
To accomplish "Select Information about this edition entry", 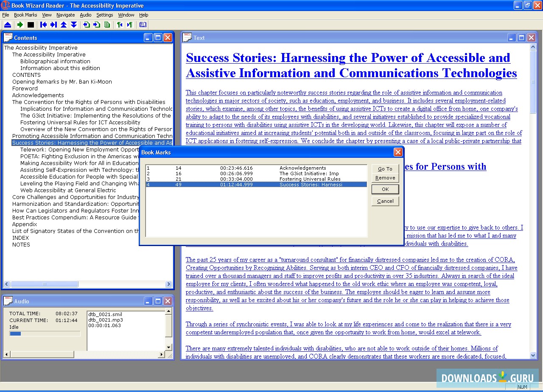I will (x=60, y=68).
